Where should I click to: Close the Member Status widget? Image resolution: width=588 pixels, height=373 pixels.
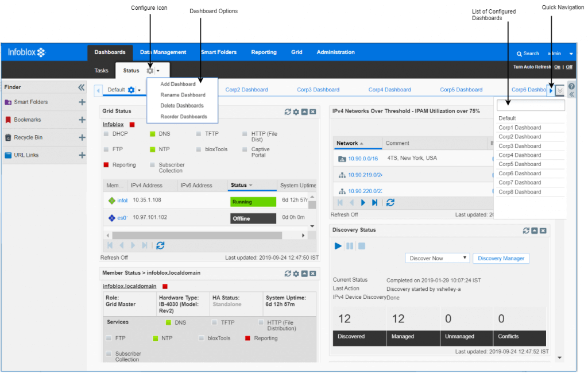[x=313, y=274]
